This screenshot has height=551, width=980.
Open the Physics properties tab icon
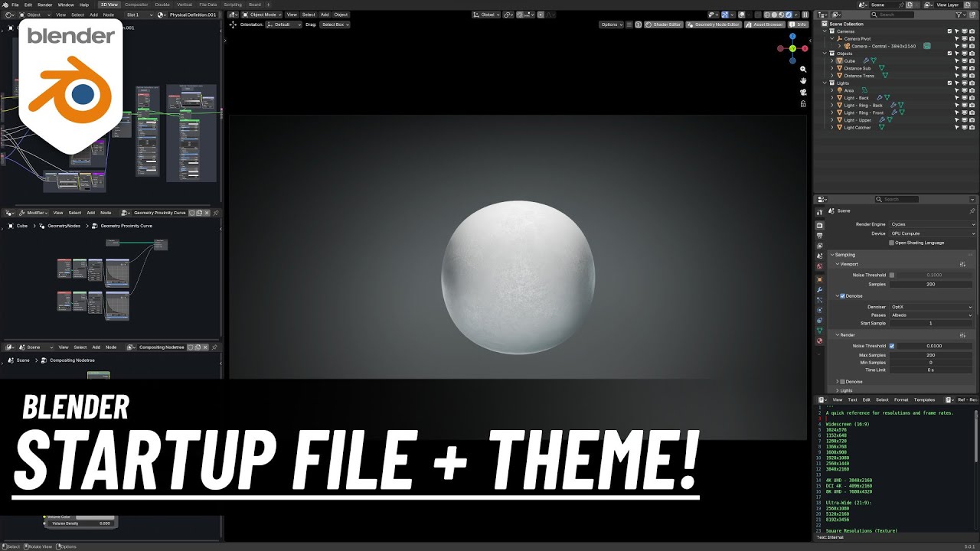click(819, 310)
